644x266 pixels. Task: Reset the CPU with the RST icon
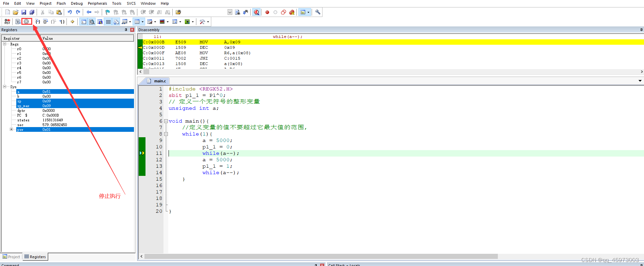7,22
